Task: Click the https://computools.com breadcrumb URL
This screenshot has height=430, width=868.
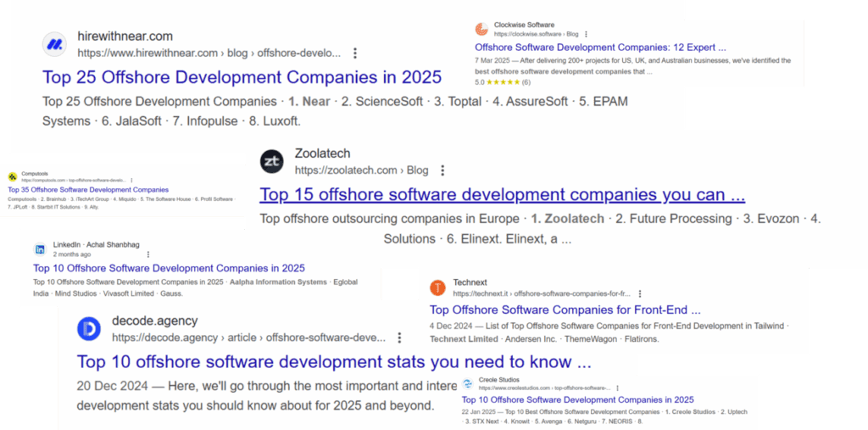Action: 74,181
